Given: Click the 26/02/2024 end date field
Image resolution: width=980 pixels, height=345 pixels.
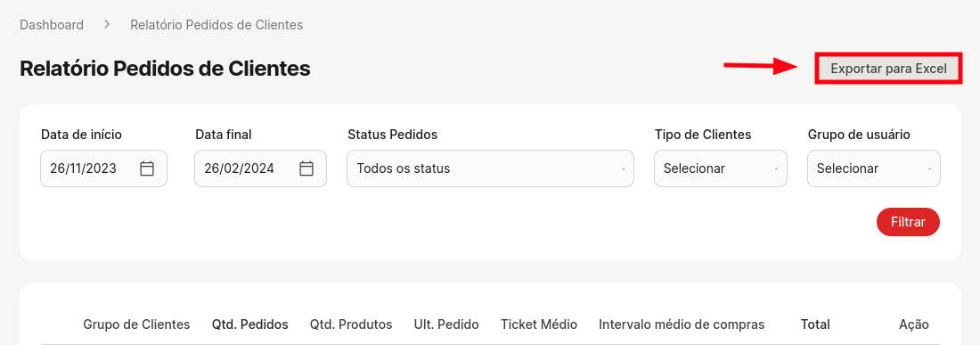Looking at the screenshot, I should tap(260, 168).
